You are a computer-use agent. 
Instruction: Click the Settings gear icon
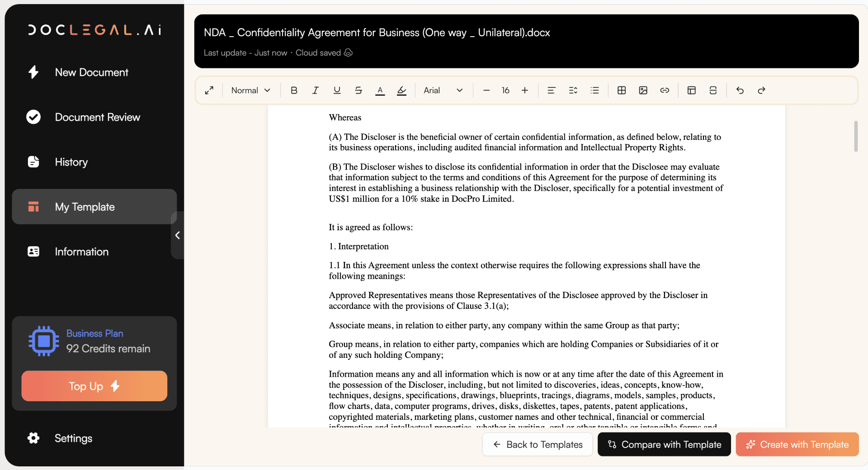tap(33, 438)
